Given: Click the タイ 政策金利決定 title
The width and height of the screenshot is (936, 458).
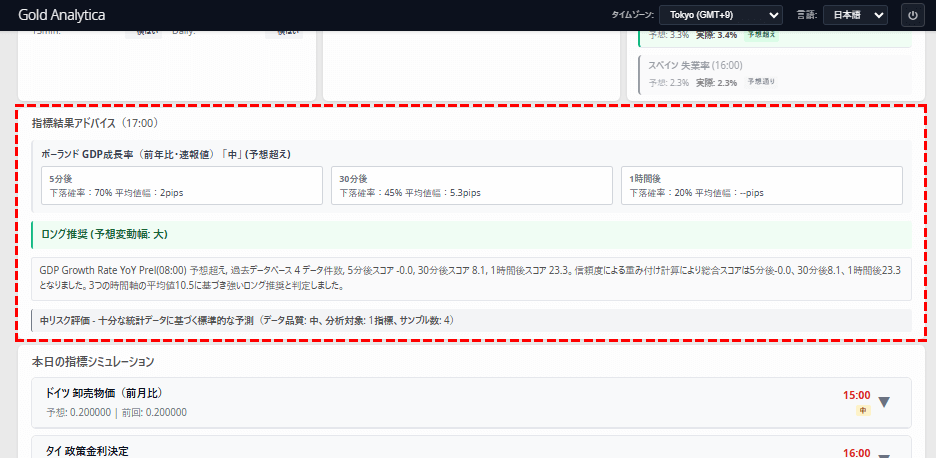Looking at the screenshot, I should [87, 451].
